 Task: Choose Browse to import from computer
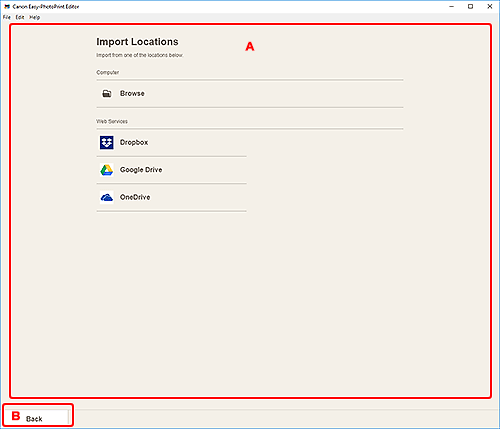[x=250, y=94]
